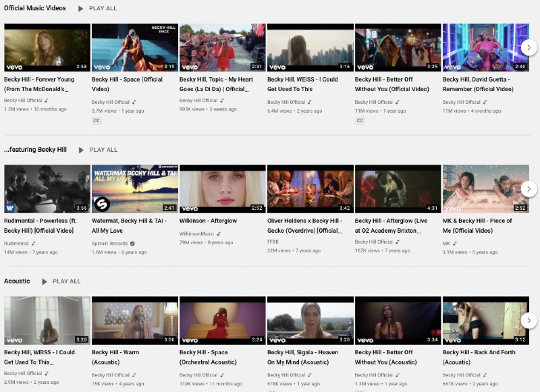Open I Could Get Used To This 3:16 thumbnail
The height and width of the screenshot is (392, 540).
[310, 47]
